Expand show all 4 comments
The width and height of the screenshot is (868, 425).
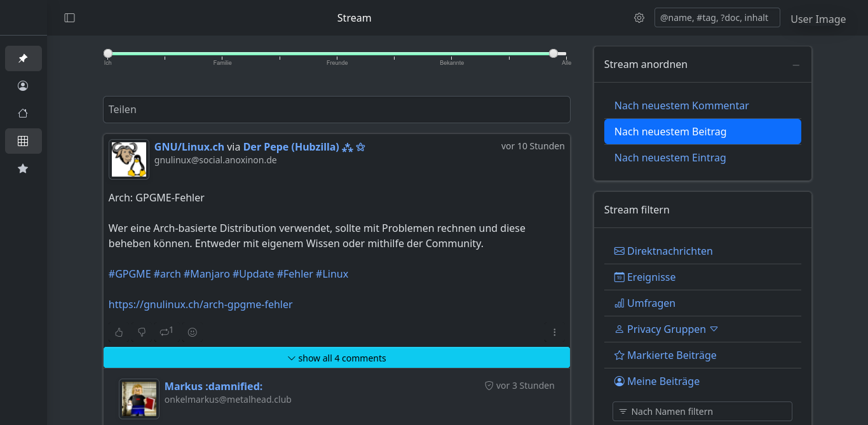337,358
